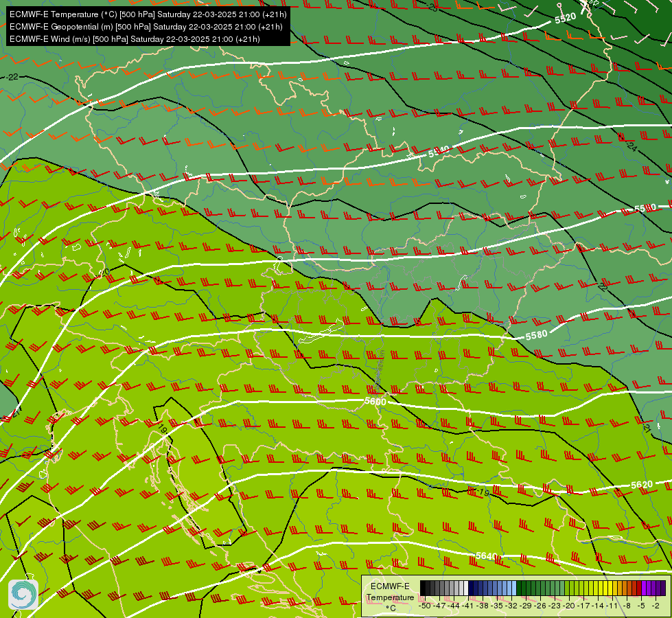Click the -11 tick label on the colorbar
The image size is (672, 618).
[612, 606]
